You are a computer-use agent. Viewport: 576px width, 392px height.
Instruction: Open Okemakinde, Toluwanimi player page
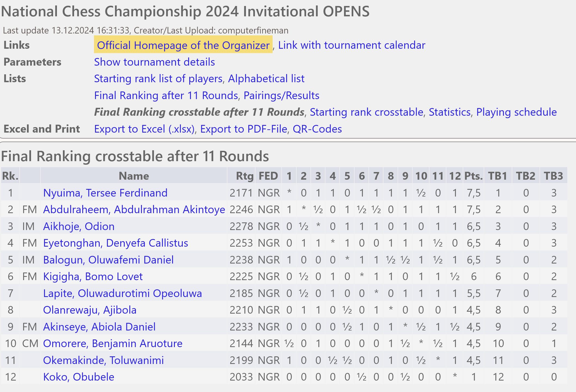pos(103,360)
